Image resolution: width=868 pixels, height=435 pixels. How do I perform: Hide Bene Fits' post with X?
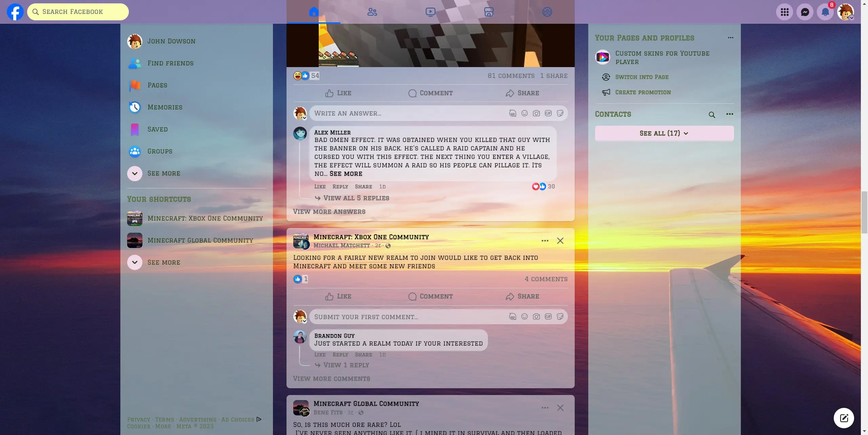click(x=560, y=408)
